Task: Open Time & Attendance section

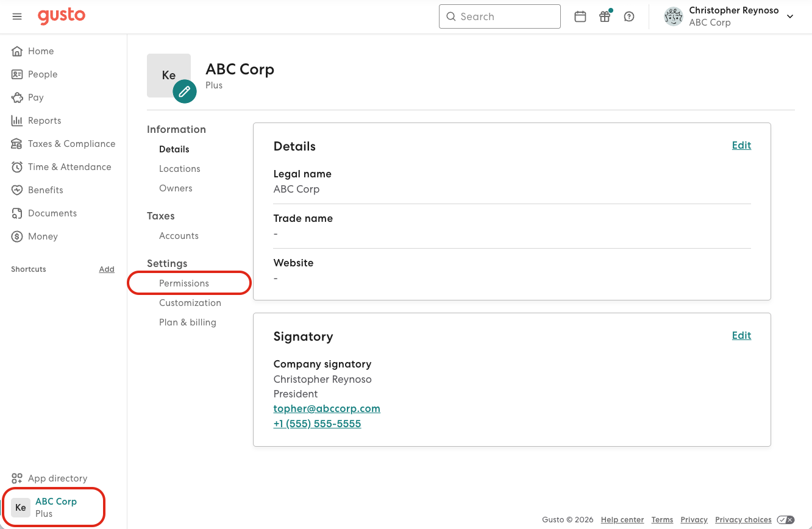Action: (61, 167)
